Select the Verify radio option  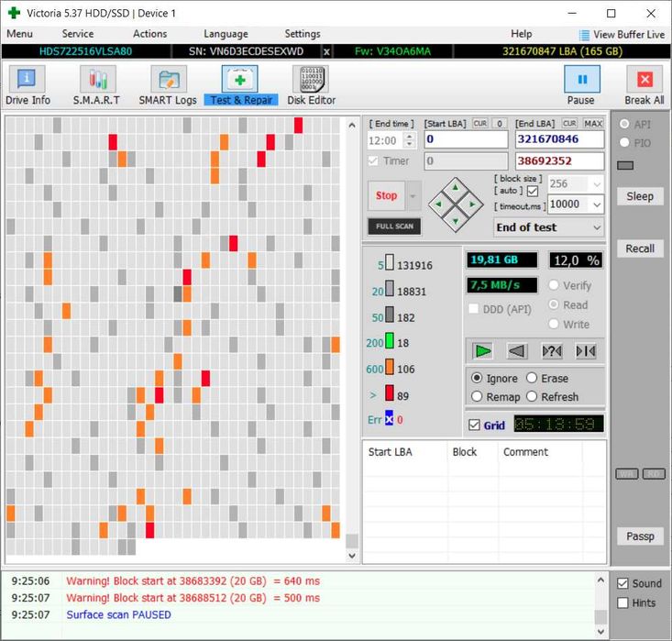tap(554, 285)
